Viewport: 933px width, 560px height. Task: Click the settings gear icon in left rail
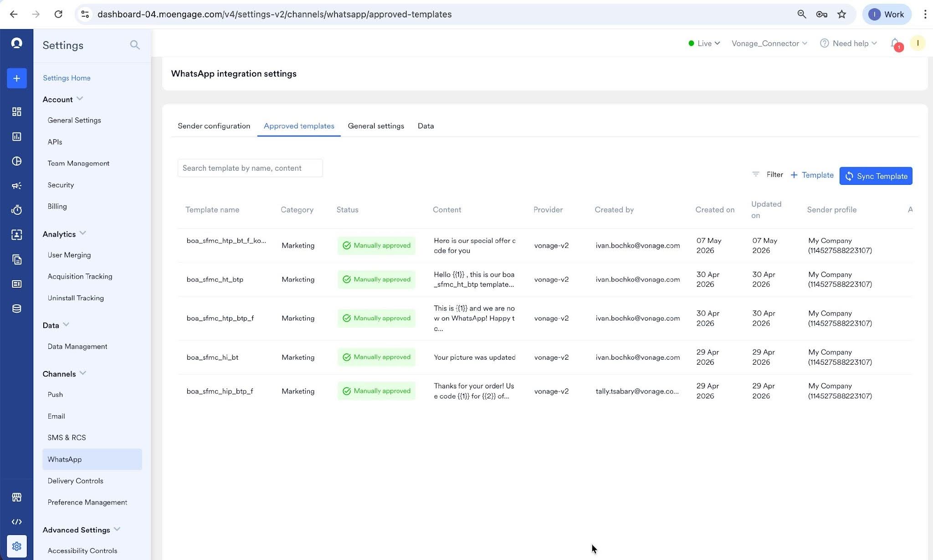point(16,546)
